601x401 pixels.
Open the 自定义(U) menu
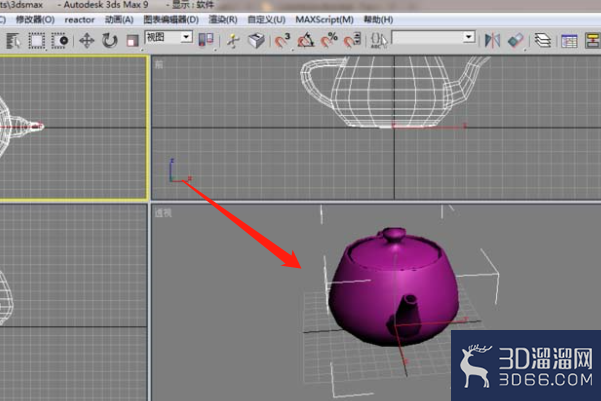pyautogui.click(x=266, y=20)
